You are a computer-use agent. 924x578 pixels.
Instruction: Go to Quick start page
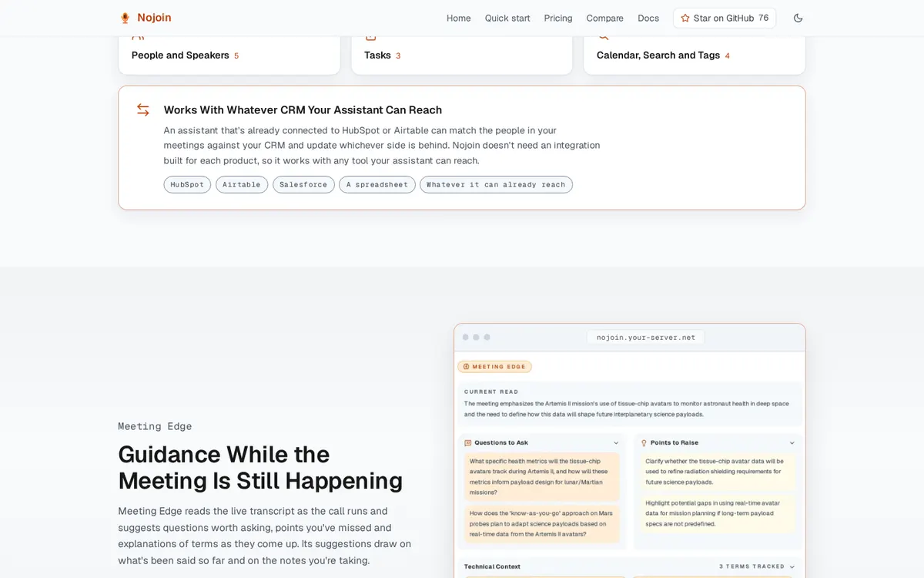(507, 18)
